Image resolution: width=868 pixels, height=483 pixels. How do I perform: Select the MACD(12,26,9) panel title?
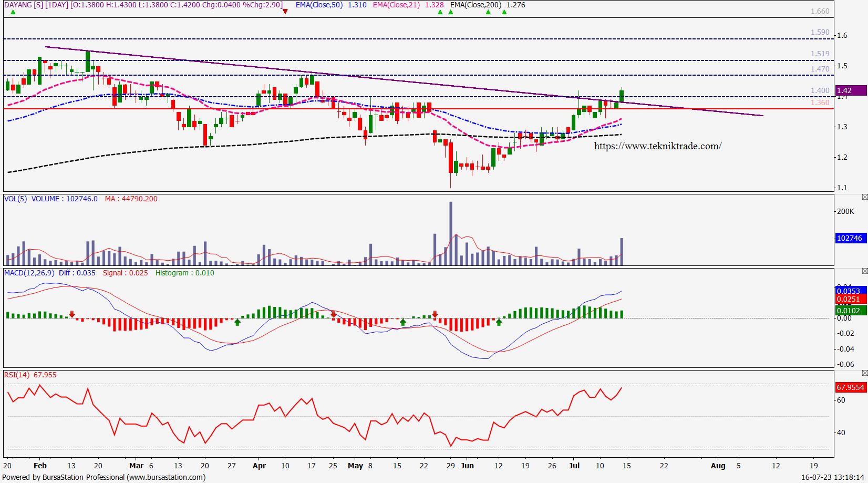pyautogui.click(x=29, y=273)
